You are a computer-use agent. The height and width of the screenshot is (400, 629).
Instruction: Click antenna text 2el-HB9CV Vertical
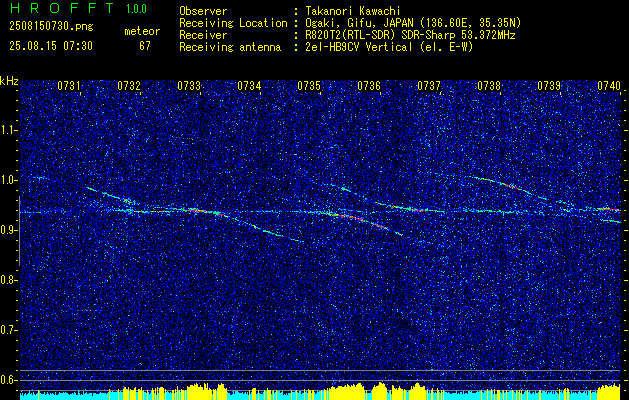(359, 47)
